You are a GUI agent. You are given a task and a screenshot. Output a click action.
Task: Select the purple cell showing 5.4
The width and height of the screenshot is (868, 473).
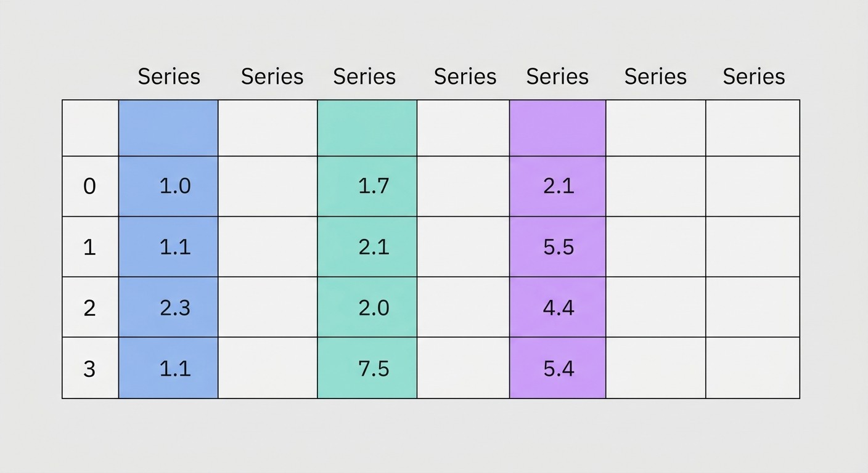pyautogui.click(x=558, y=368)
